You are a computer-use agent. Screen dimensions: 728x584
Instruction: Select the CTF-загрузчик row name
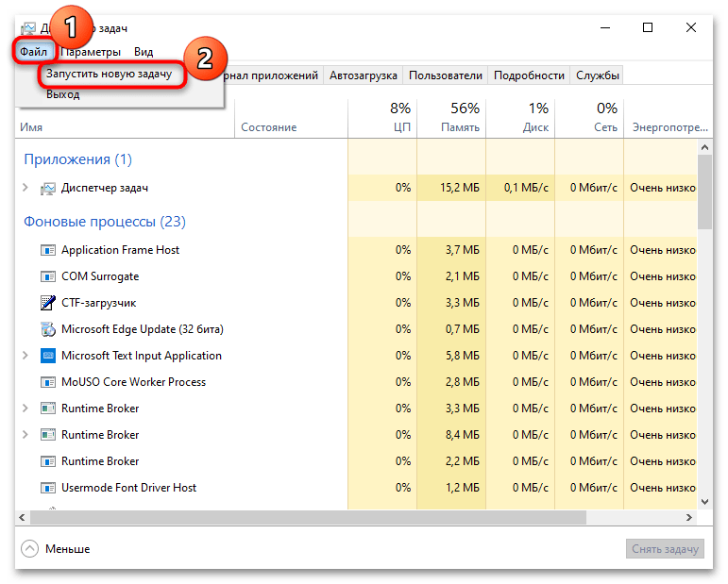tap(99, 303)
